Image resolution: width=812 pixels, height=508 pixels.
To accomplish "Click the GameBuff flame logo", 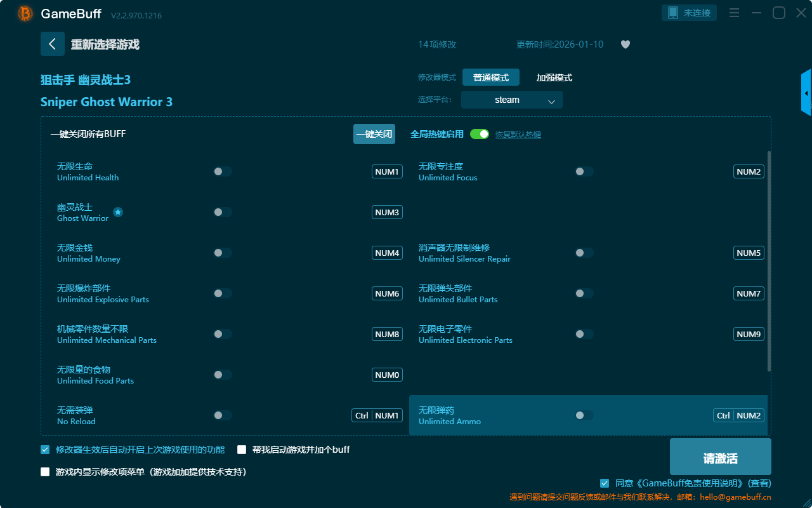I will coord(25,13).
